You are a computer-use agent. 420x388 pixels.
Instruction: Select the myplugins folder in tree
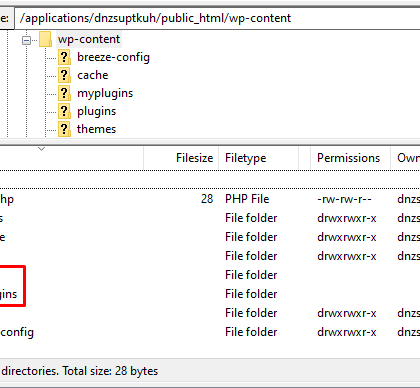click(x=105, y=93)
